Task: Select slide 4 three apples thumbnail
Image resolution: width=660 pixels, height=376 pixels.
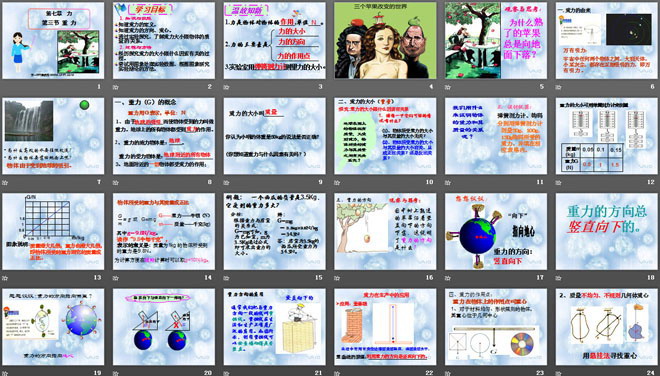Action: click(385, 40)
